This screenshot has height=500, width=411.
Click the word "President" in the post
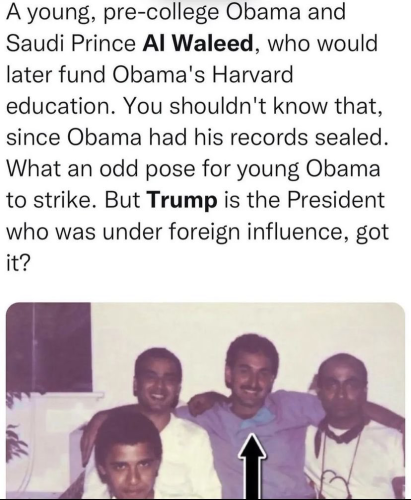click(336, 200)
